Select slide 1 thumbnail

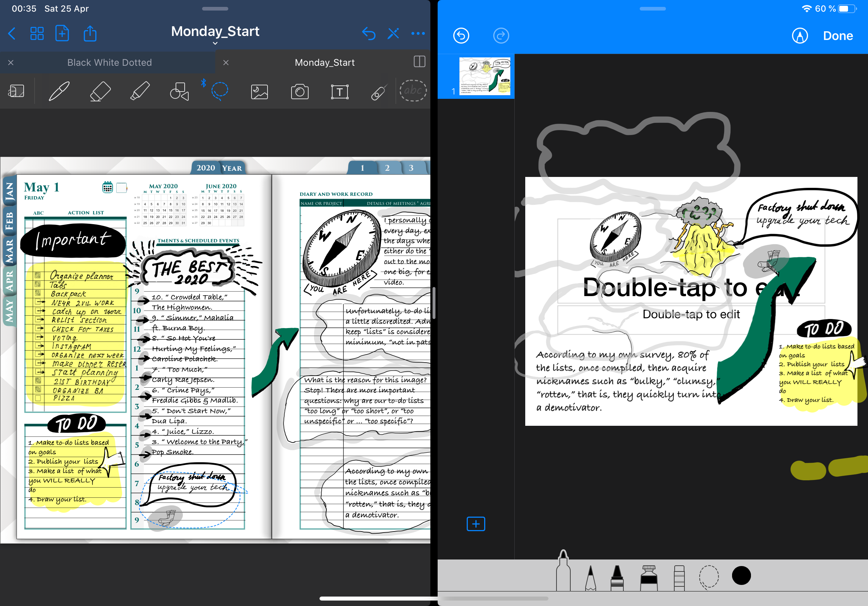click(x=484, y=76)
